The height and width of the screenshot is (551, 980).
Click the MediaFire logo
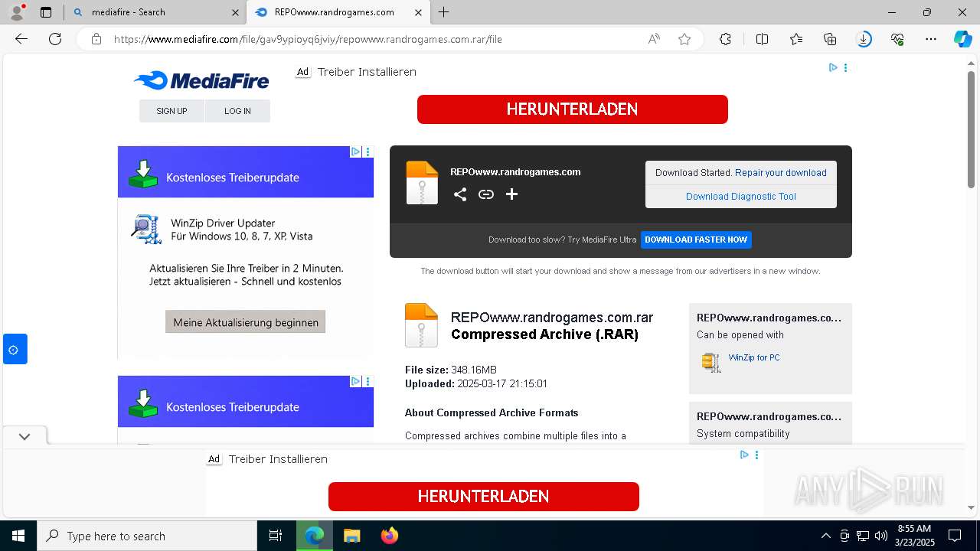(x=201, y=80)
